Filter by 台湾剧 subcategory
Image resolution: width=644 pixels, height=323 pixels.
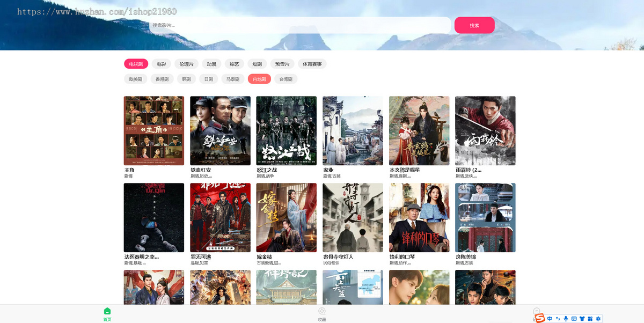tap(286, 79)
